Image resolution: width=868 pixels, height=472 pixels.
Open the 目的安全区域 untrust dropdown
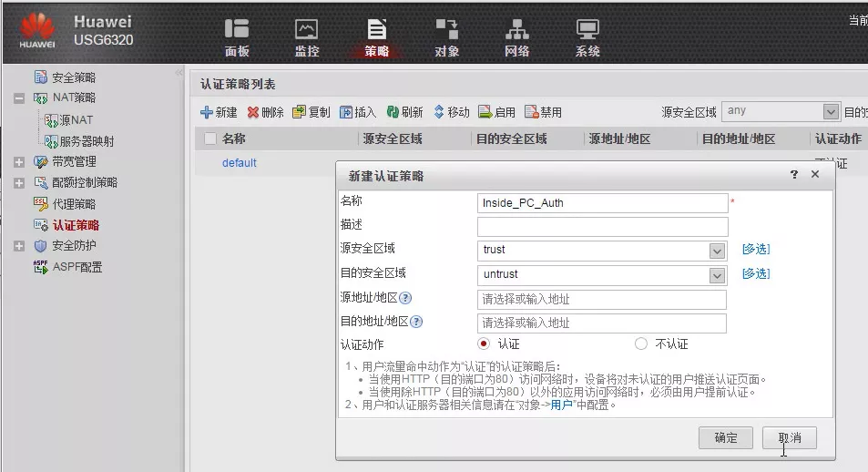coord(717,275)
